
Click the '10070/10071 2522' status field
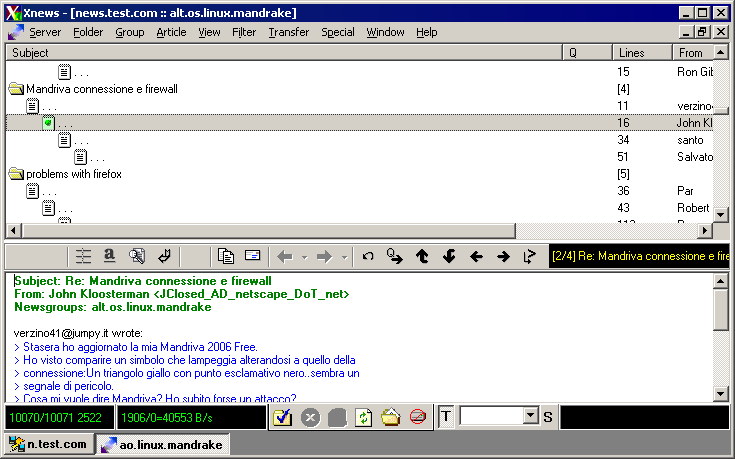click(60, 417)
